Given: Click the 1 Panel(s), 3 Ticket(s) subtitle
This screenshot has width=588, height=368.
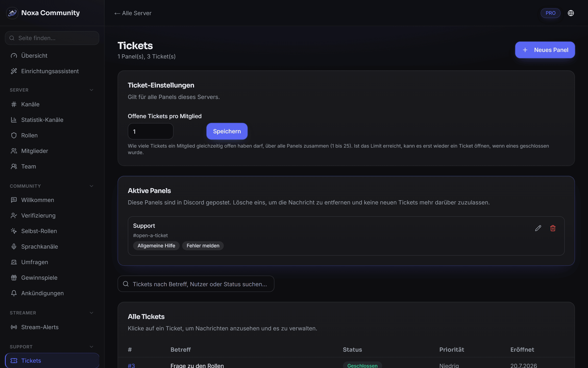Looking at the screenshot, I should 147,56.
